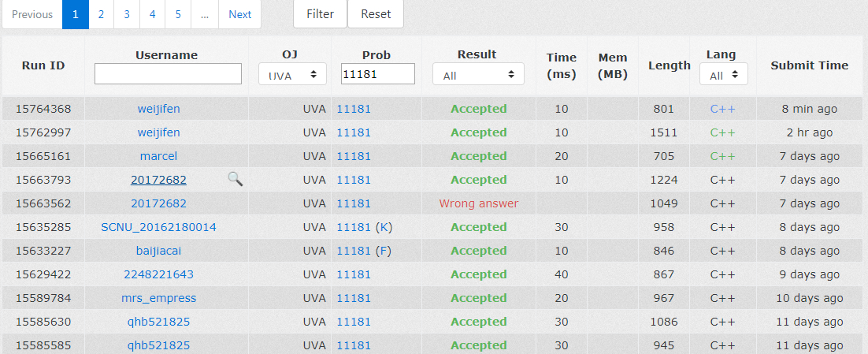The image size is (868, 354).
Task: Open user 2248221643 profile link
Action: (158, 274)
